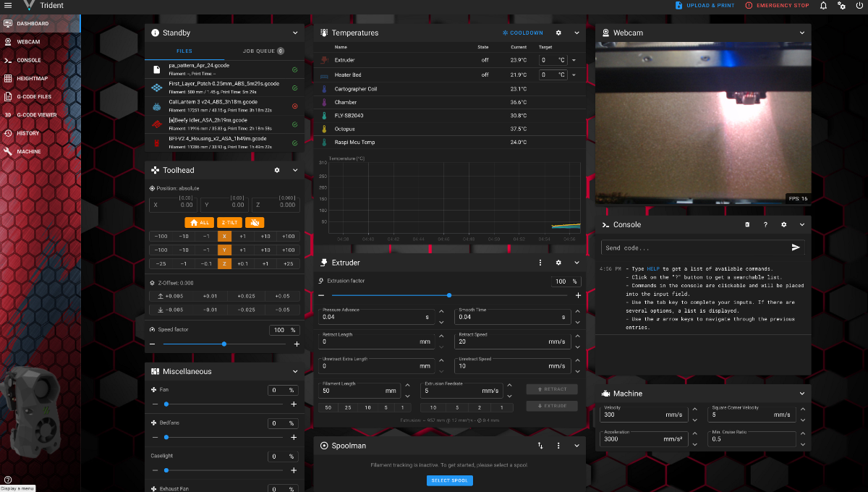Clear the console using the trash icon
868x492 pixels.
point(747,224)
